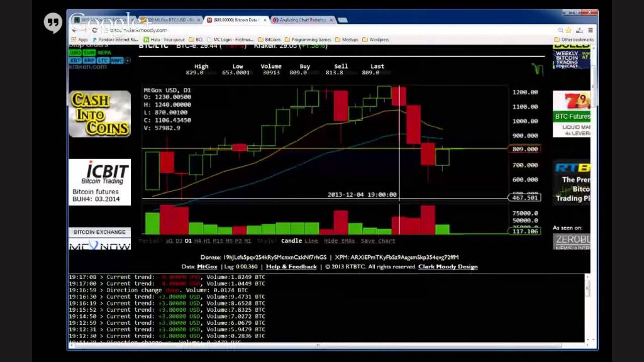The image size is (644, 362).
Task: Open the Chrome hamburger menu
Action: pos(590,30)
